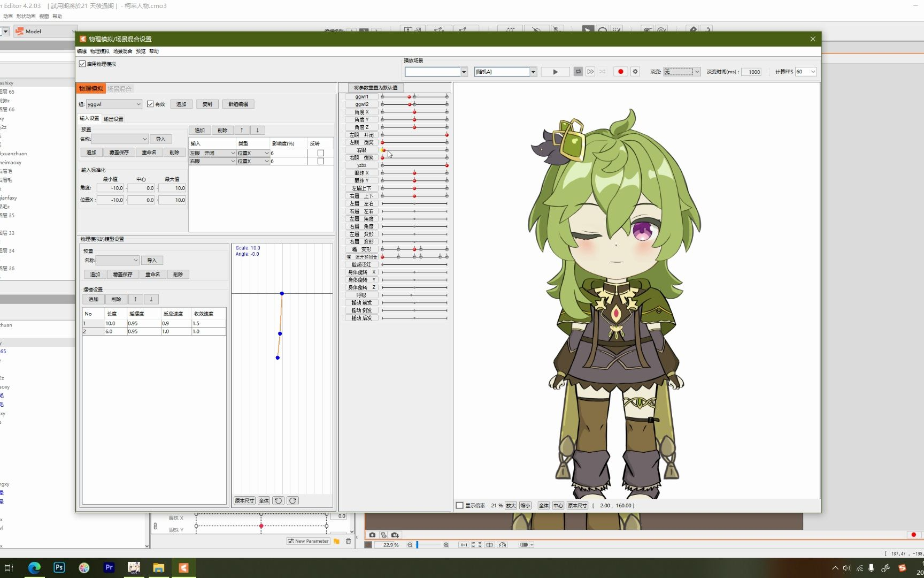Click 导入 beside input preset name
This screenshot has height=578, width=924.
coord(161,139)
